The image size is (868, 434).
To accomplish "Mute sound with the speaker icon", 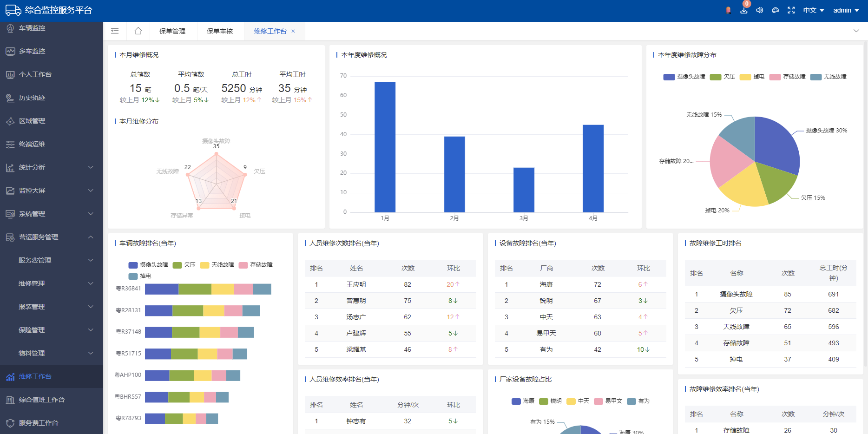I will click(x=760, y=10).
